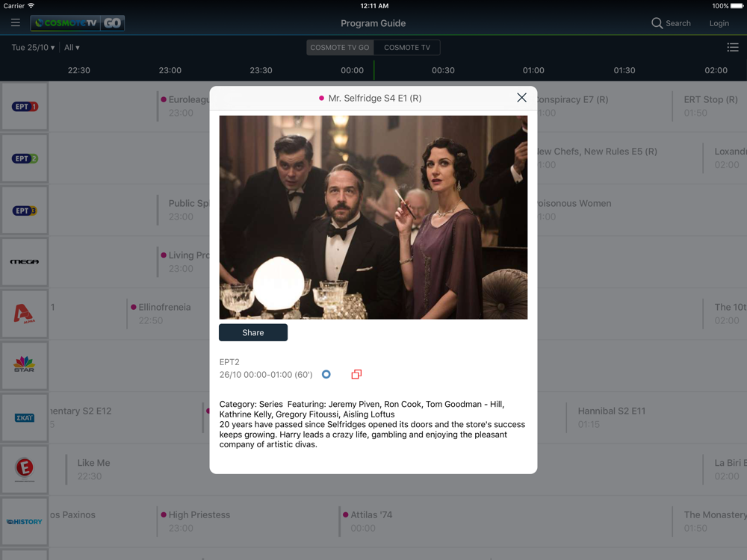Open the list view icon
Screen dimensions: 747x560
tap(733, 47)
